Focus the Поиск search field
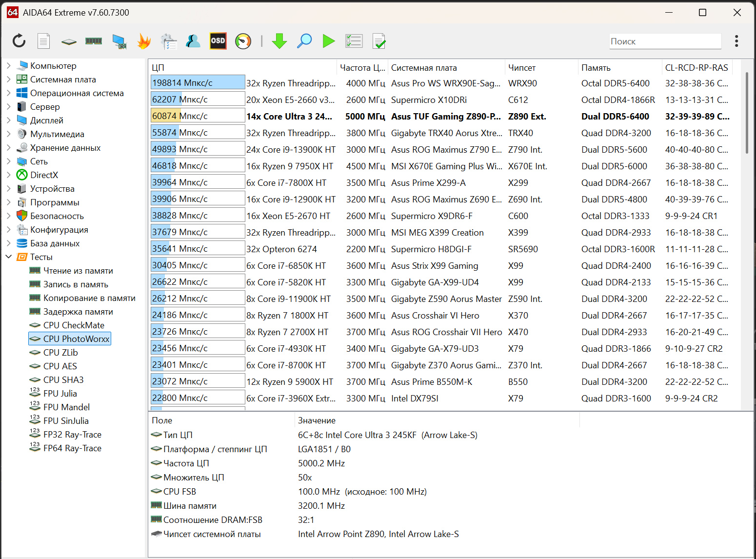The image size is (756, 559). [665, 41]
